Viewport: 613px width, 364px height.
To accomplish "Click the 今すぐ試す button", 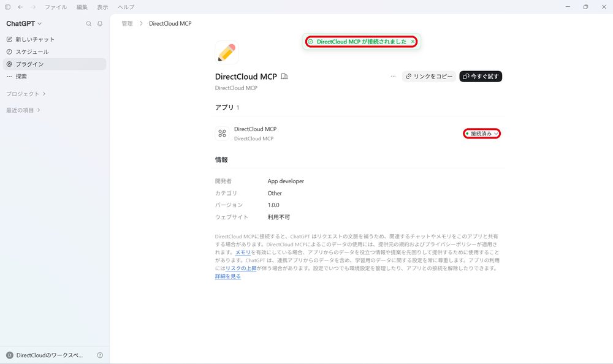I will pyautogui.click(x=481, y=76).
